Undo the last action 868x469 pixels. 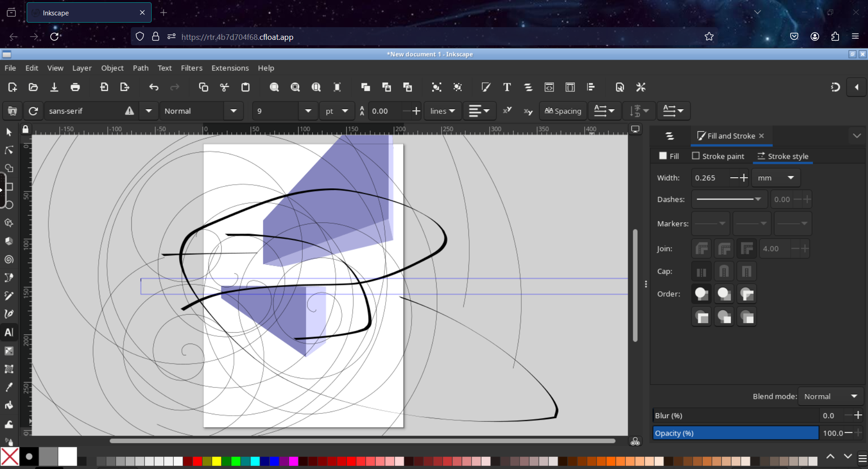point(154,87)
